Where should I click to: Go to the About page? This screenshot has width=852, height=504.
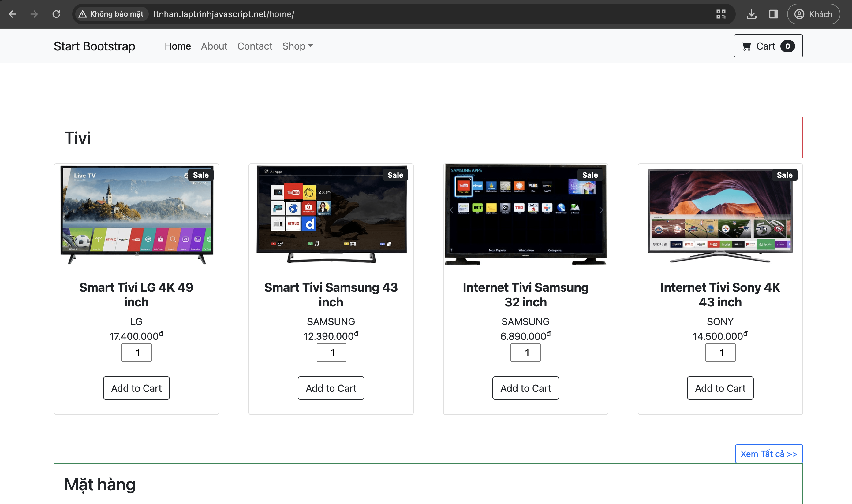point(214,46)
